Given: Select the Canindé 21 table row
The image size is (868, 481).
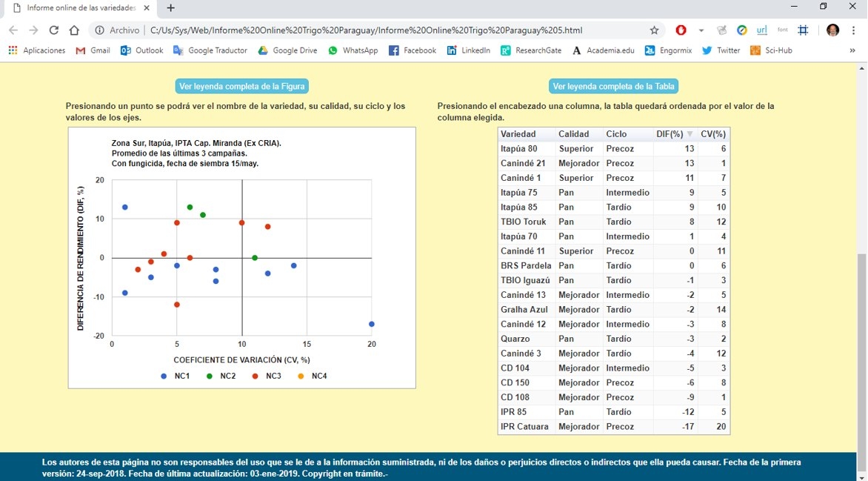Looking at the screenshot, I should coord(613,164).
